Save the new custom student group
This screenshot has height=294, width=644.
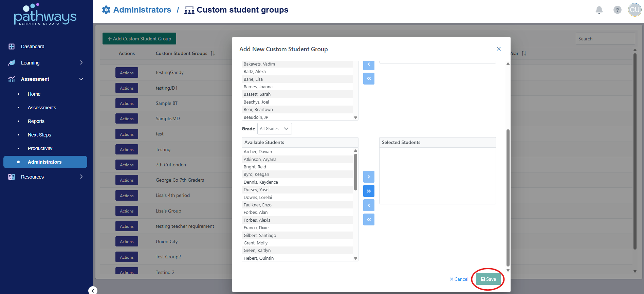pos(488,279)
